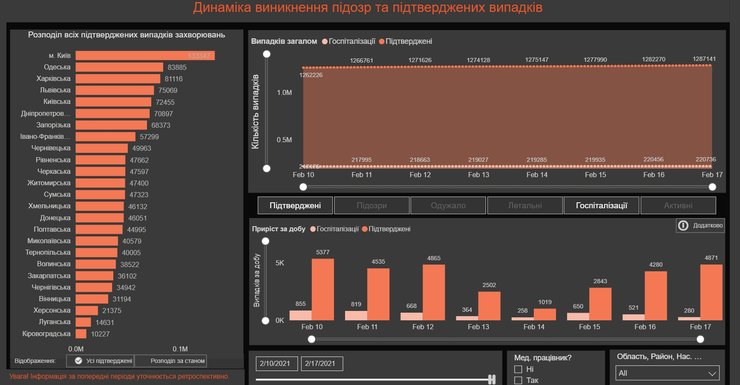Image resolution: width=740 pixels, height=385 pixels.
Task: Select the Полтавська region bar
Action: (x=99, y=229)
